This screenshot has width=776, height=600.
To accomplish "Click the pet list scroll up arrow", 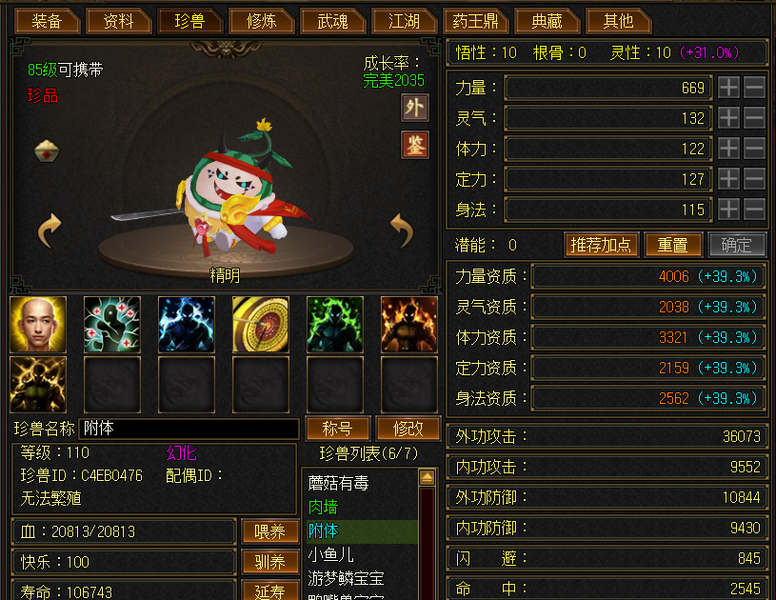I will tap(427, 478).
